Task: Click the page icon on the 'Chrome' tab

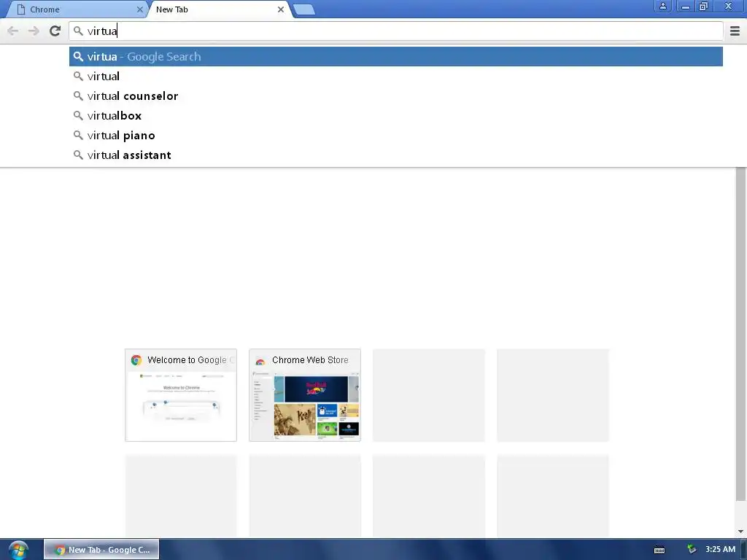Action: (x=20, y=9)
